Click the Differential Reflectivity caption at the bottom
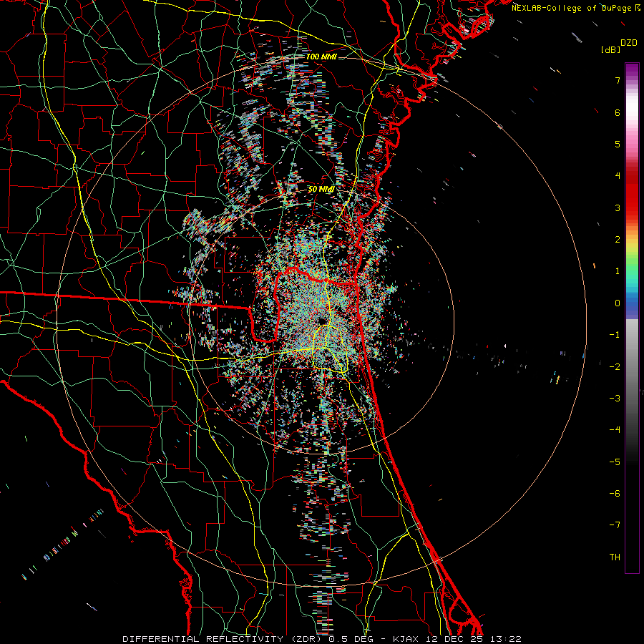Viewport: 644px width, 644px height. point(322,639)
